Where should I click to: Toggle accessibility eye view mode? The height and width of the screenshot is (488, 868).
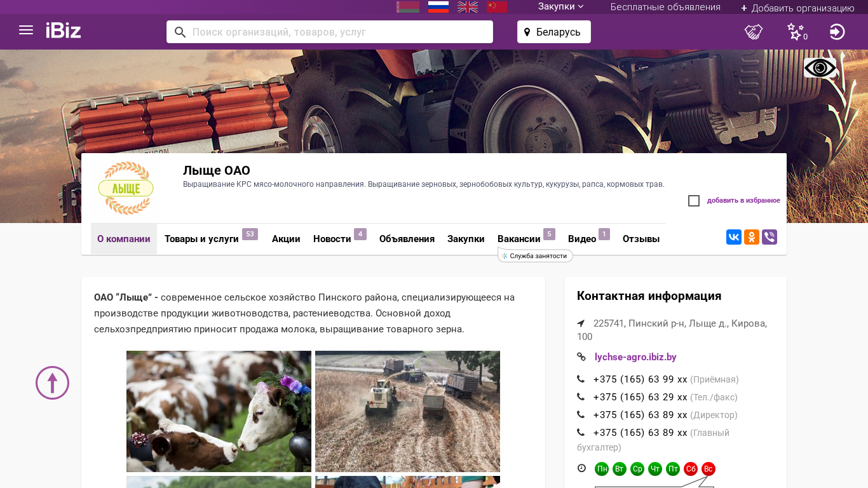point(820,67)
